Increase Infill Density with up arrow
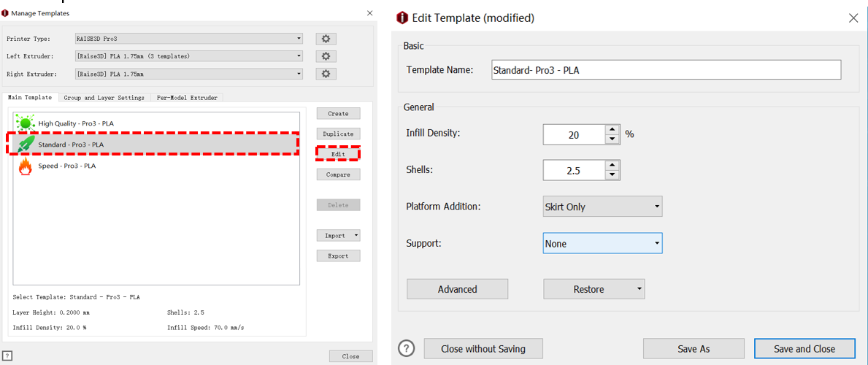 tap(612, 130)
